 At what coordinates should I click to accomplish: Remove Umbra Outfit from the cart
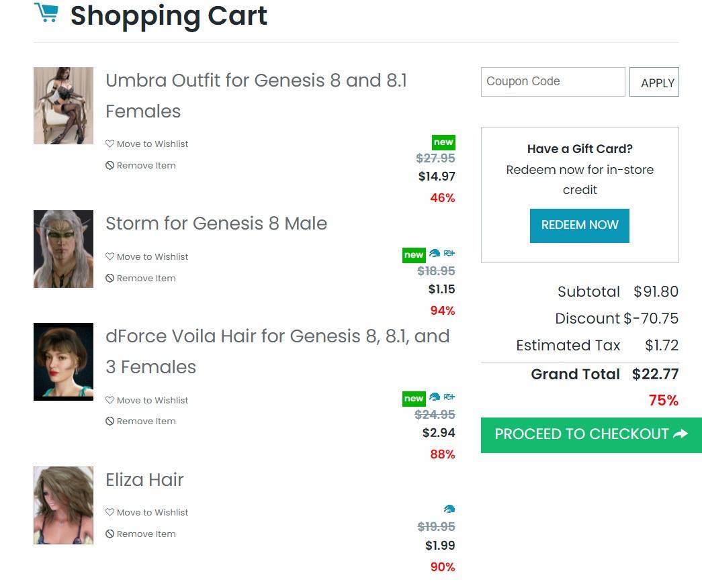(x=140, y=165)
